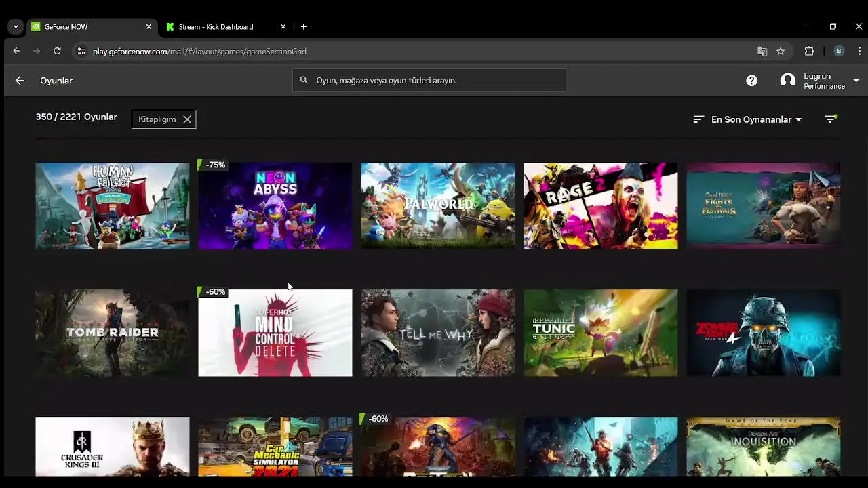Viewport: 868px width, 488px height.
Task: Click the Oyunlar page title
Action: coord(56,81)
